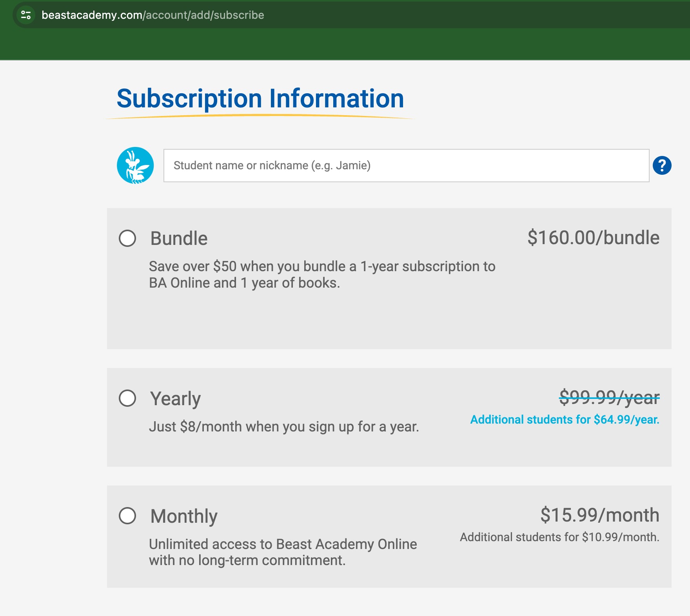Click Additional students for $10.99/month text
The width and height of the screenshot is (690, 616).
pos(559,537)
